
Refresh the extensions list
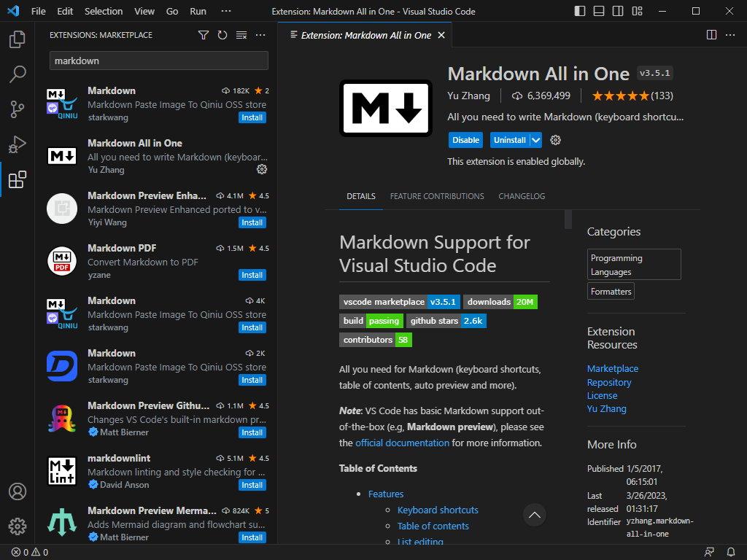222,35
